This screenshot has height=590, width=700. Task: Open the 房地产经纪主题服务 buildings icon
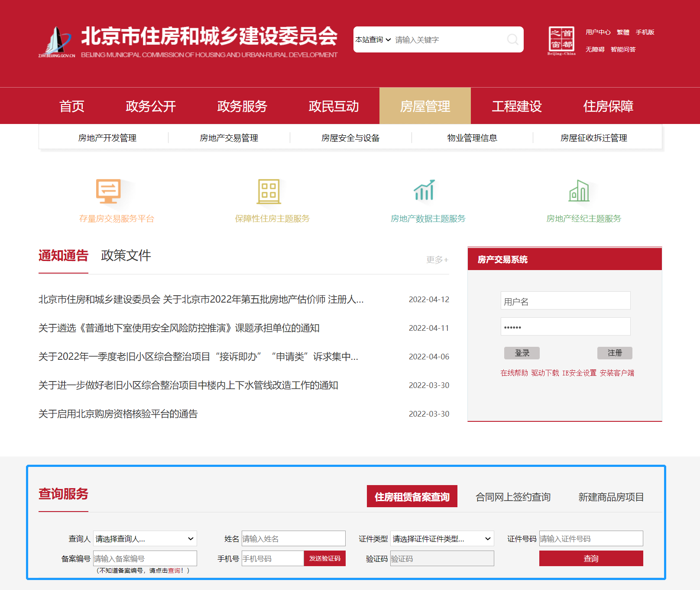point(579,191)
